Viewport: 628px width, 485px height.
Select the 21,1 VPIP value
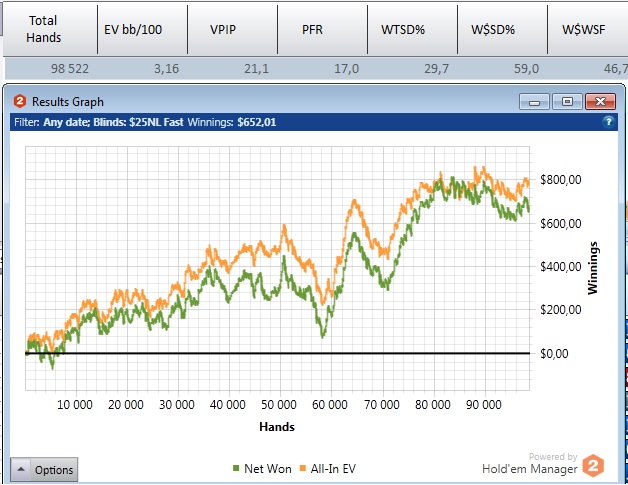pyautogui.click(x=257, y=68)
